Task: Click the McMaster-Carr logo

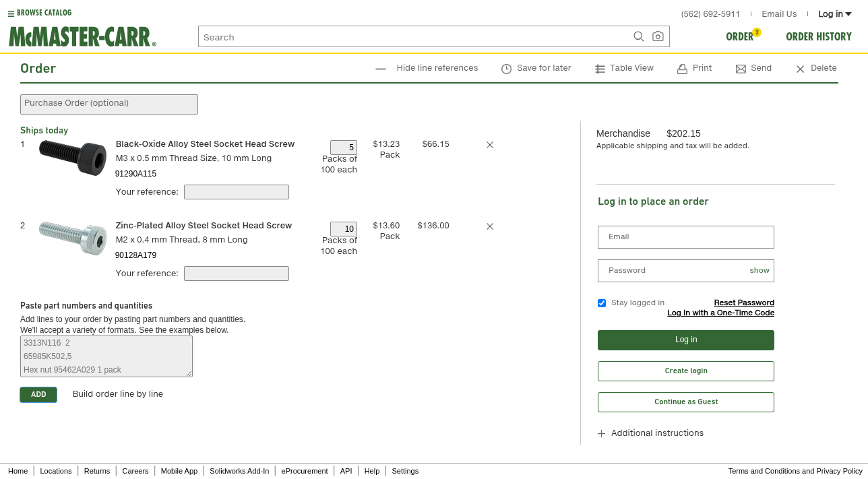Action: 82,37
